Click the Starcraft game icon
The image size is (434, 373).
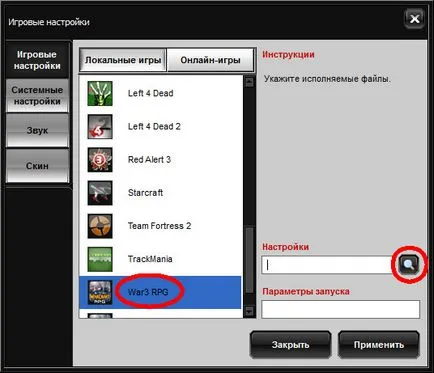[100, 193]
